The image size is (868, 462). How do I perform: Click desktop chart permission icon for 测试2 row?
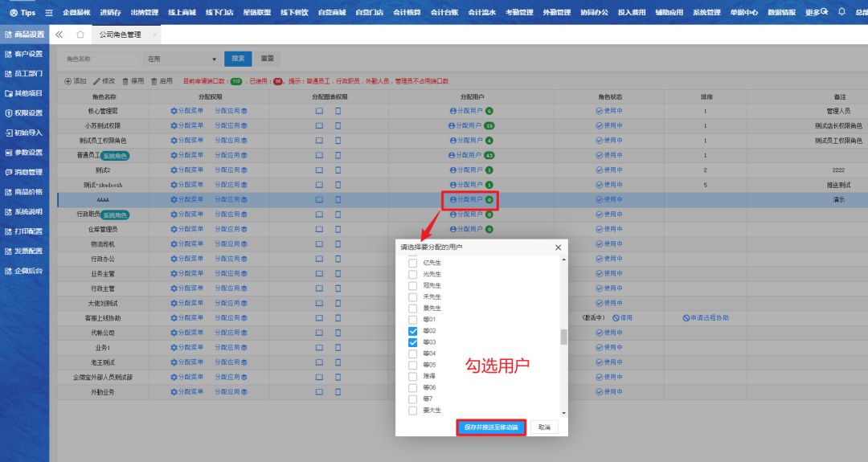[x=319, y=170]
